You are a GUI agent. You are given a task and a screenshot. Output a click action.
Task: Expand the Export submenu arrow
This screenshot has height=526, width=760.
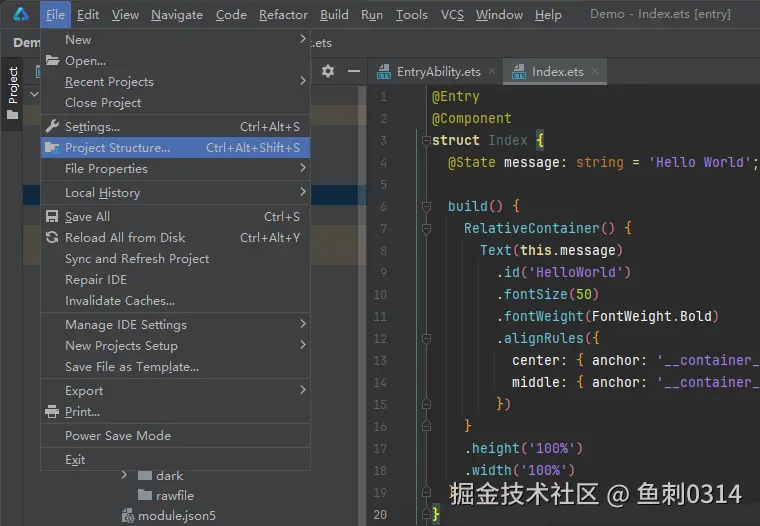click(303, 390)
